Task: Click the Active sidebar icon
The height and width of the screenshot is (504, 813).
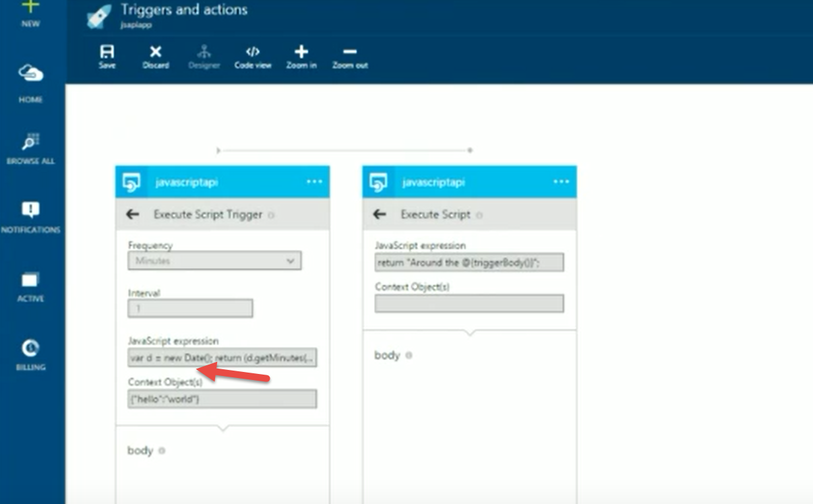Action: tap(30, 280)
